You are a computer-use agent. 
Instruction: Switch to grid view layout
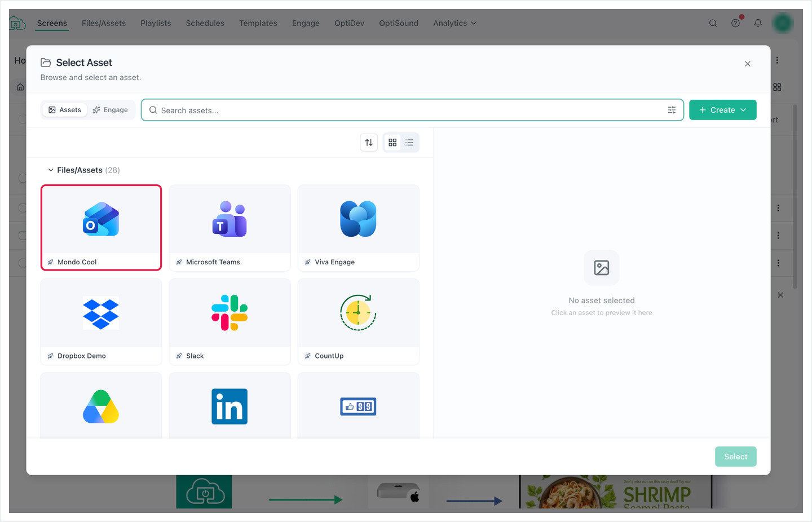pyautogui.click(x=392, y=143)
